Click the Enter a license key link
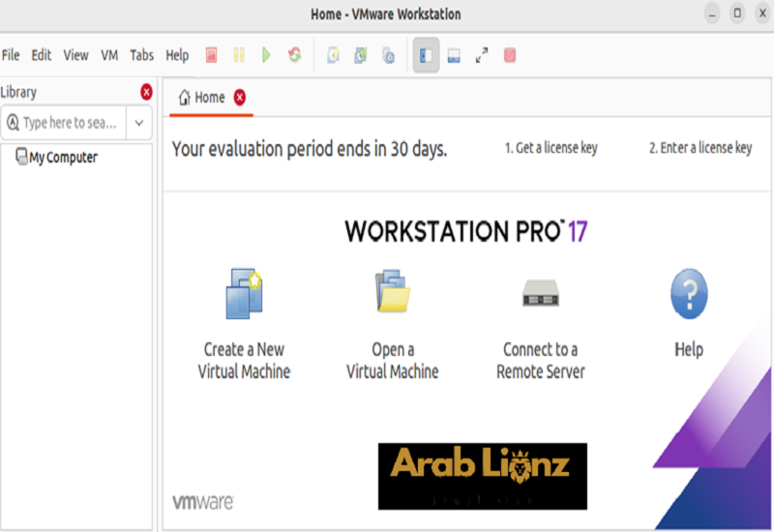Viewport: 774px width, 532px height. tap(700, 148)
